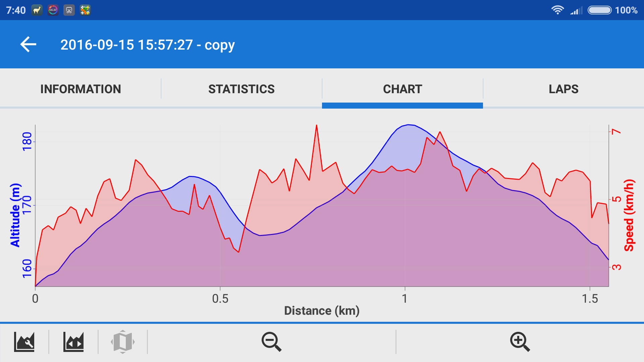The height and width of the screenshot is (362, 644).
Task: Tap the red Speed (km/h) axis label
Action: point(629,215)
